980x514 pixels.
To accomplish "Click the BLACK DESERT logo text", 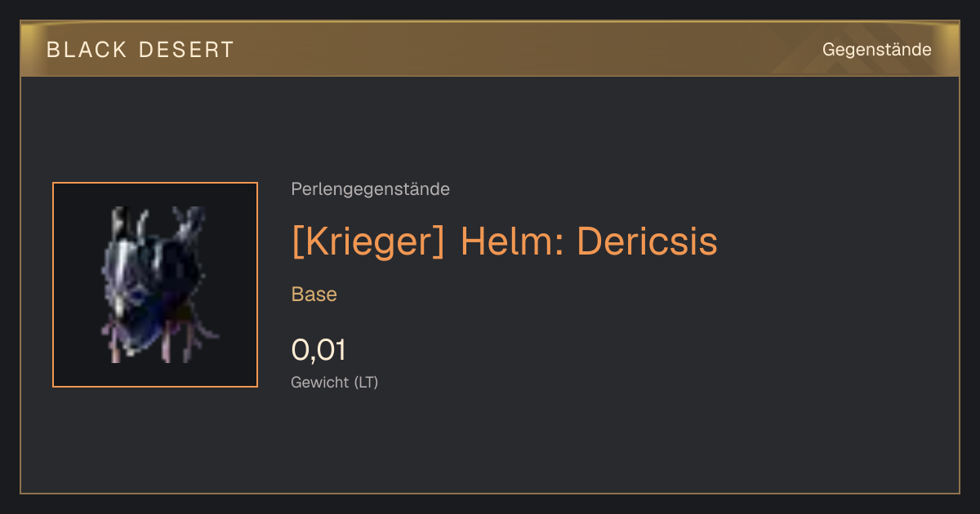I will coord(140,50).
